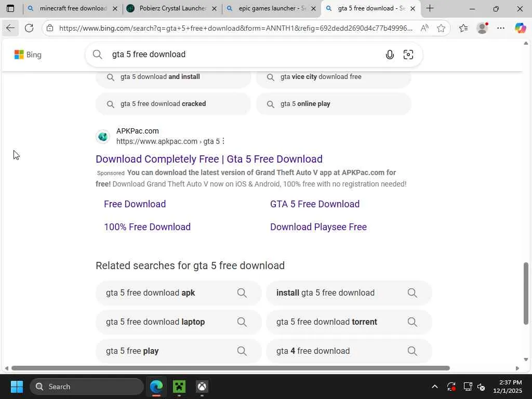Select related search install gta 5 free download
Image resolution: width=532 pixels, height=399 pixels.
point(349,293)
